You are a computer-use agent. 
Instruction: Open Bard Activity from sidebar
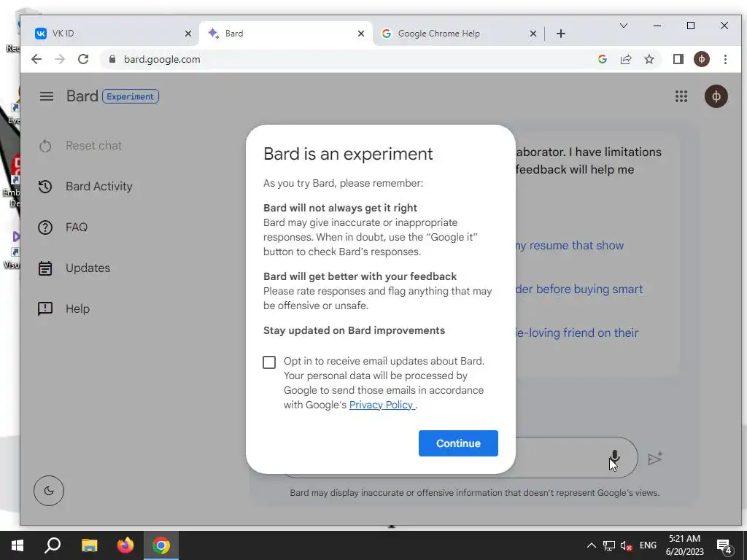tap(86, 186)
